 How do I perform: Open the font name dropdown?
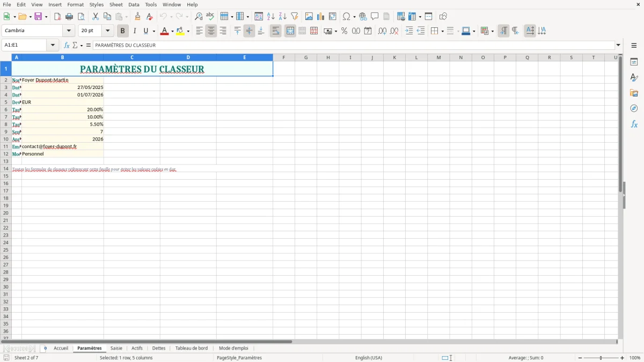pyautogui.click(x=69, y=31)
